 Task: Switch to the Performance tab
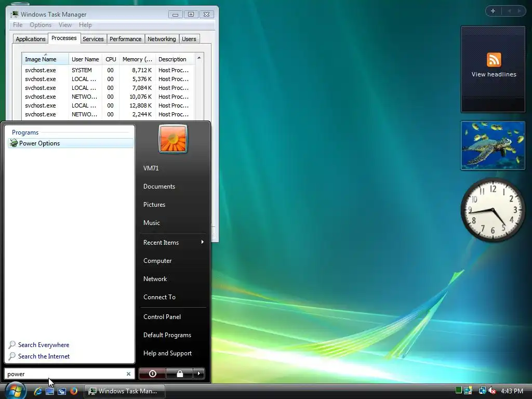point(125,38)
